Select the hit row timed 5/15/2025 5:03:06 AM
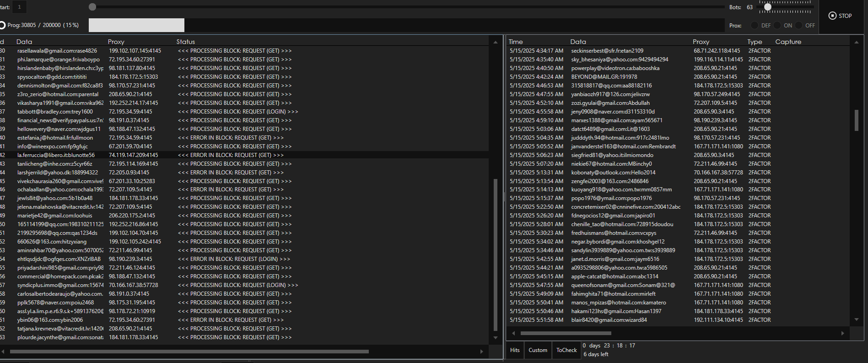The height and width of the screenshot is (363, 868). pyautogui.click(x=678, y=129)
